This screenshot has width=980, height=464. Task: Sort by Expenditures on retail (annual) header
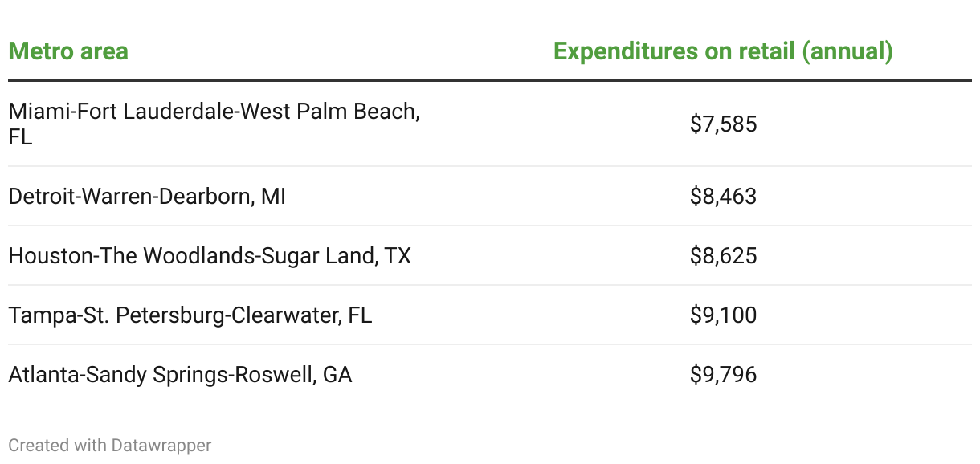point(723,52)
